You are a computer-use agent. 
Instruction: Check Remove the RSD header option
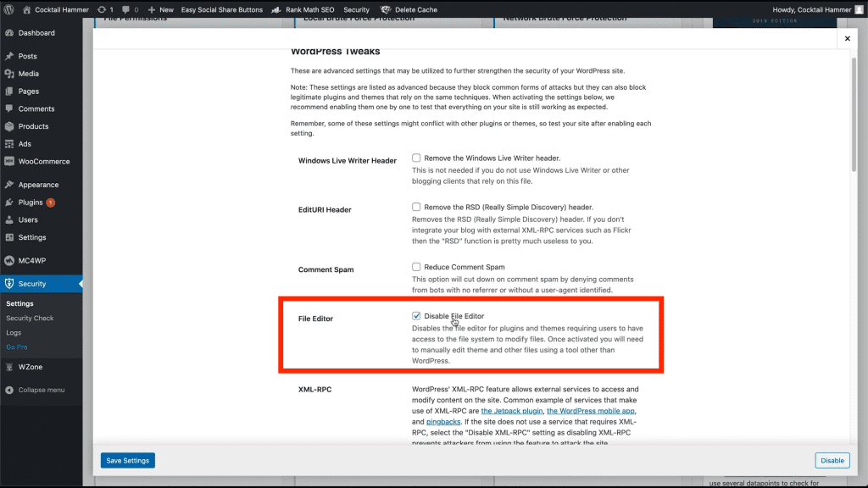pos(416,207)
